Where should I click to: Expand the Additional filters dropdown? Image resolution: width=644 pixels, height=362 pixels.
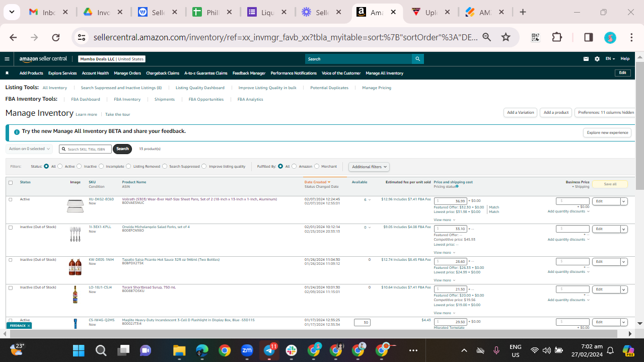(369, 167)
